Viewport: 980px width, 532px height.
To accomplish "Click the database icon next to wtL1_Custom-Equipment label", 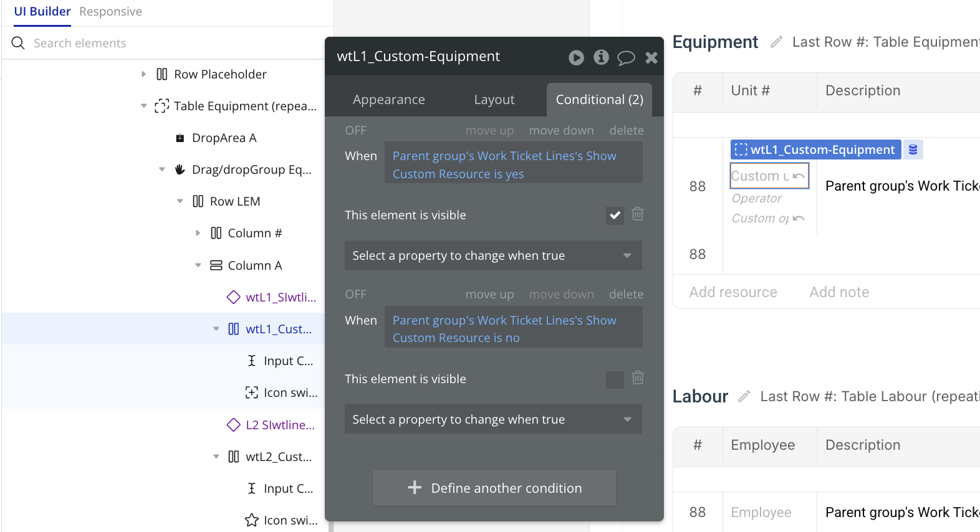I will [x=913, y=150].
